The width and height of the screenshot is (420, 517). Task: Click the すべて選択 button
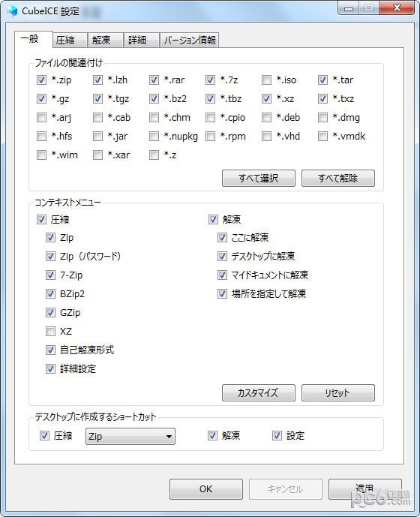pos(259,179)
